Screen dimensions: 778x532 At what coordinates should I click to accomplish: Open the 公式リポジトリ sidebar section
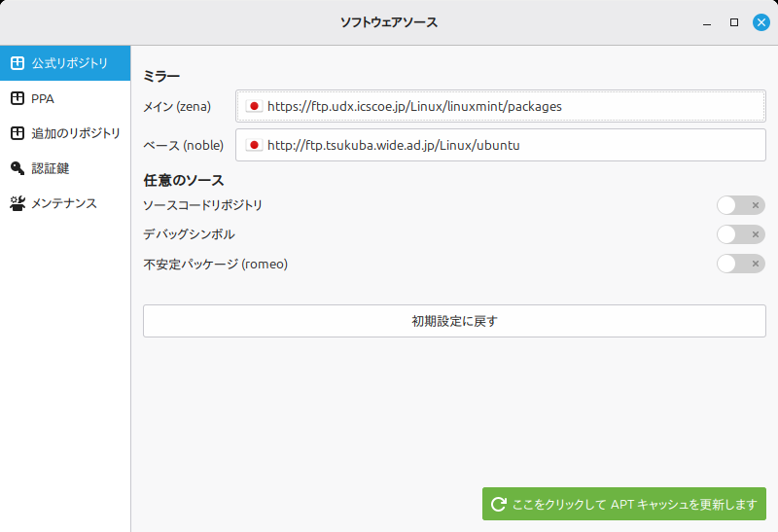pyautogui.click(x=65, y=63)
